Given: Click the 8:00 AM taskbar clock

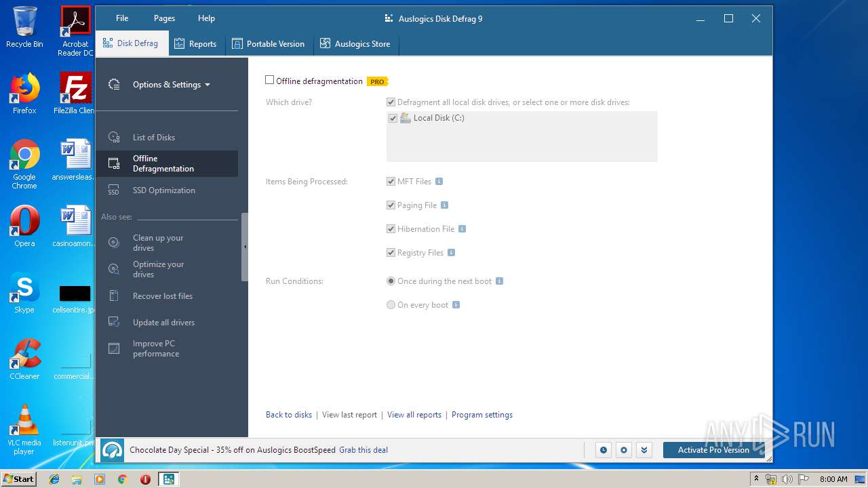Looking at the screenshot, I should [833, 479].
